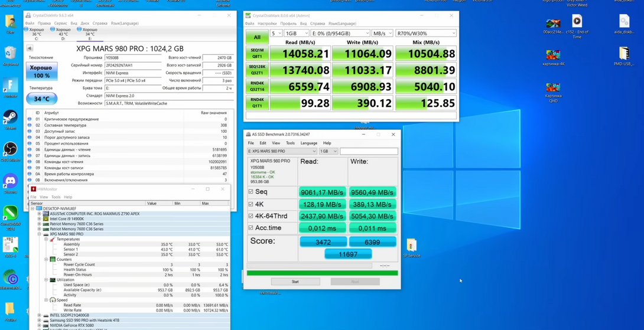Select the CorelDRAW 2024 desktop shortcut

[10, 217]
